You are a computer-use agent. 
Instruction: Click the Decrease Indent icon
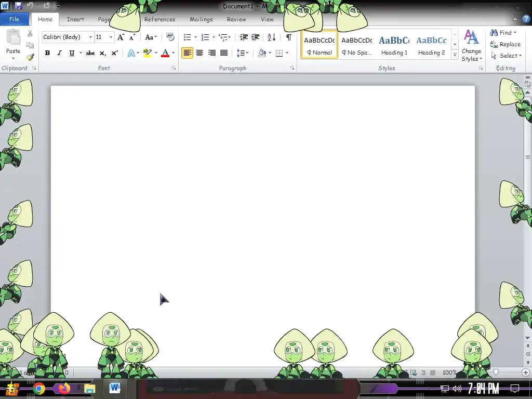[244, 37]
